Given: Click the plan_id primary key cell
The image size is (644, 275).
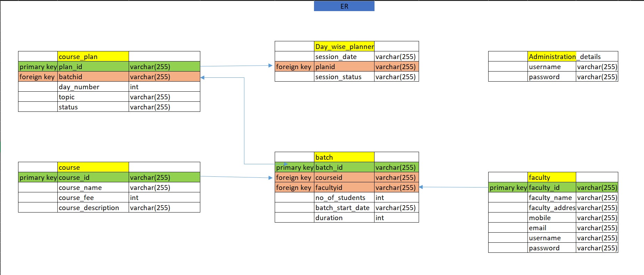Looking at the screenshot, I should (x=93, y=67).
